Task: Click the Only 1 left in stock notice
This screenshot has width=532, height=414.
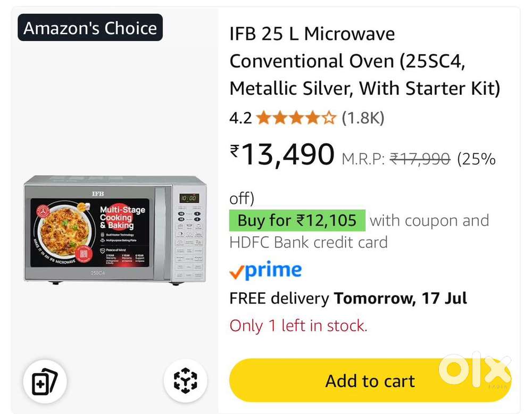Action: (x=298, y=325)
